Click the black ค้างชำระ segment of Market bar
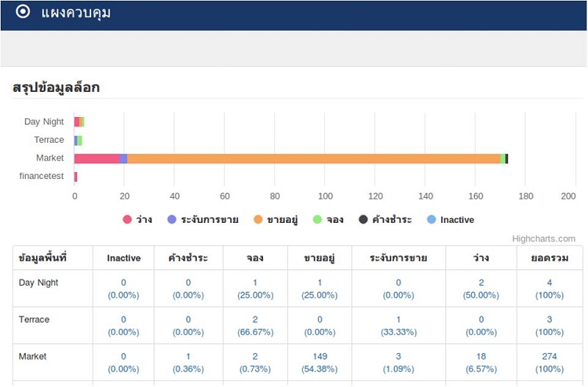The image size is (588, 387). pos(506,158)
